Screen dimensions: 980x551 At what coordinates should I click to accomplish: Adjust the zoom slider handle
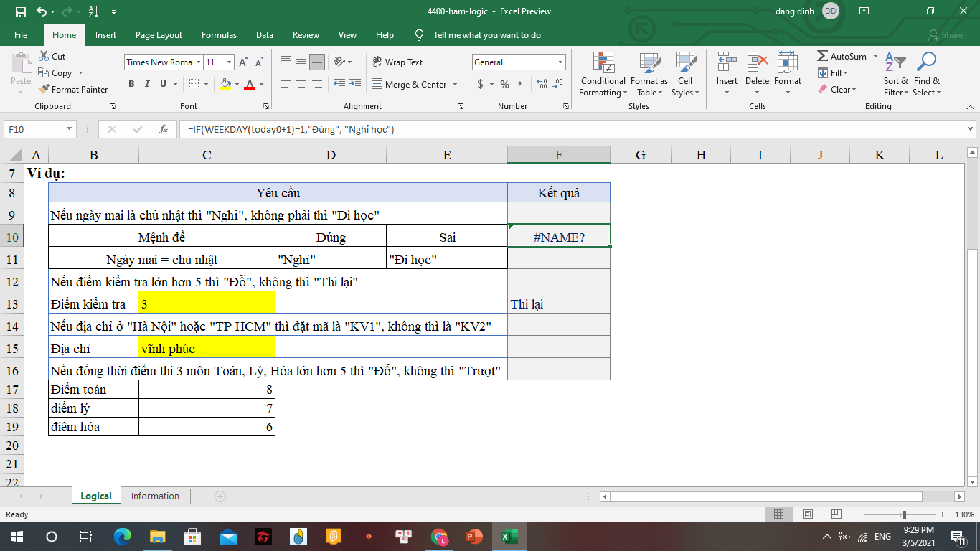tap(904, 514)
